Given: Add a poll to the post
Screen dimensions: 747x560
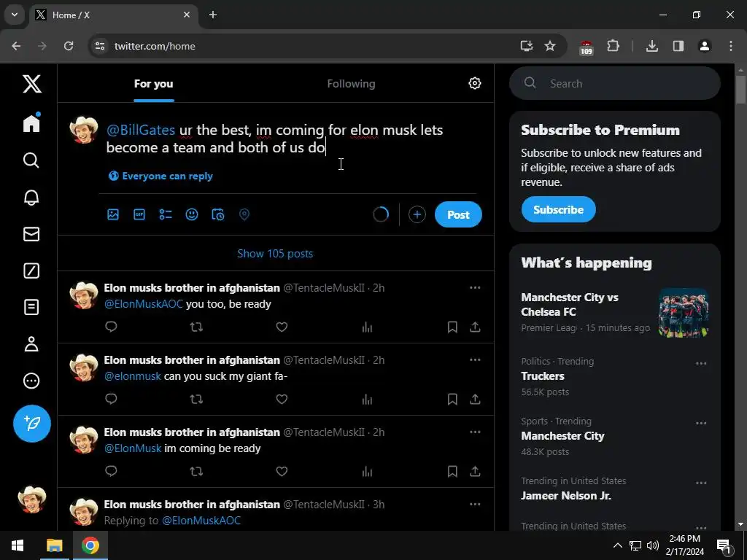Looking at the screenshot, I should click(x=166, y=214).
